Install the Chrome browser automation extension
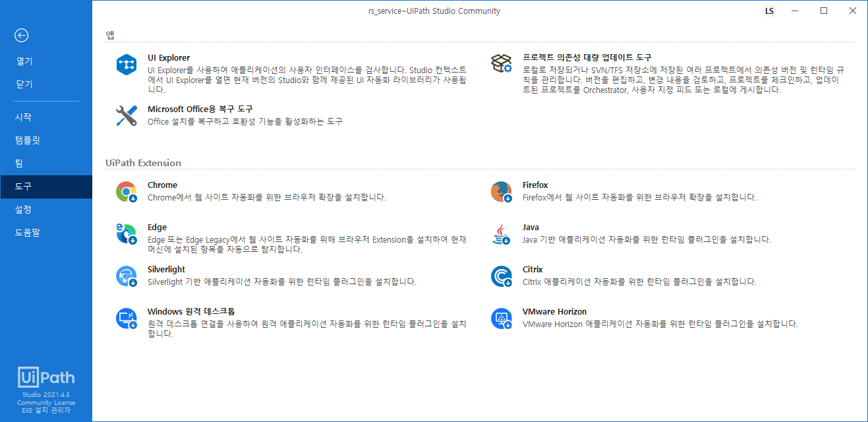Image resolution: width=868 pixels, height=422 pixels. (162, 185)
